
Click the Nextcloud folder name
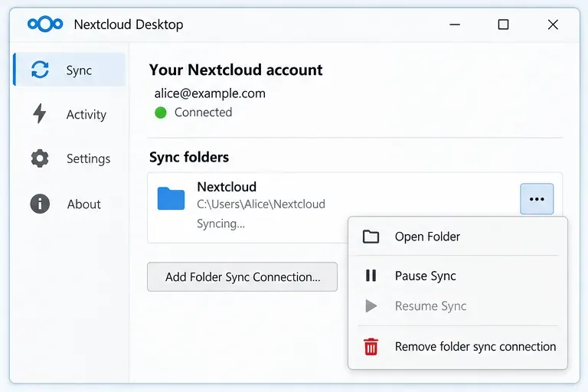(x=227, y=187)
